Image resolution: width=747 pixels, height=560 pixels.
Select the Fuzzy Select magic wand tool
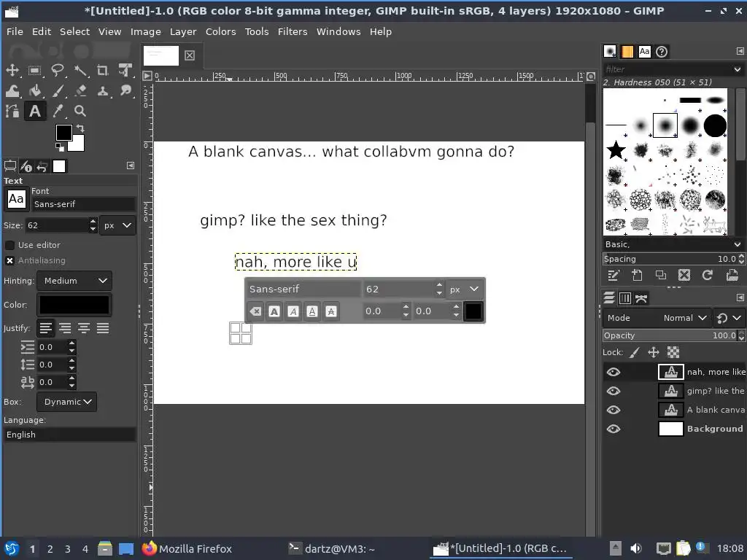coord(80,71)
